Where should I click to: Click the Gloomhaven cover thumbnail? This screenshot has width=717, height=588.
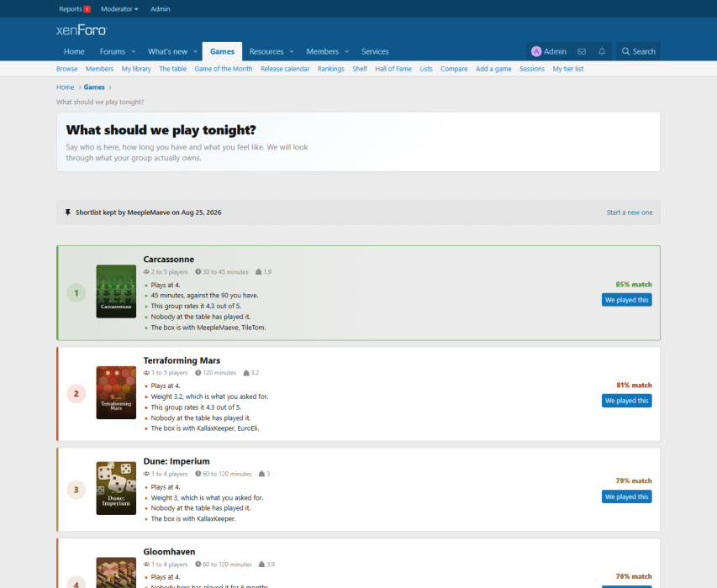coord(116,573)
